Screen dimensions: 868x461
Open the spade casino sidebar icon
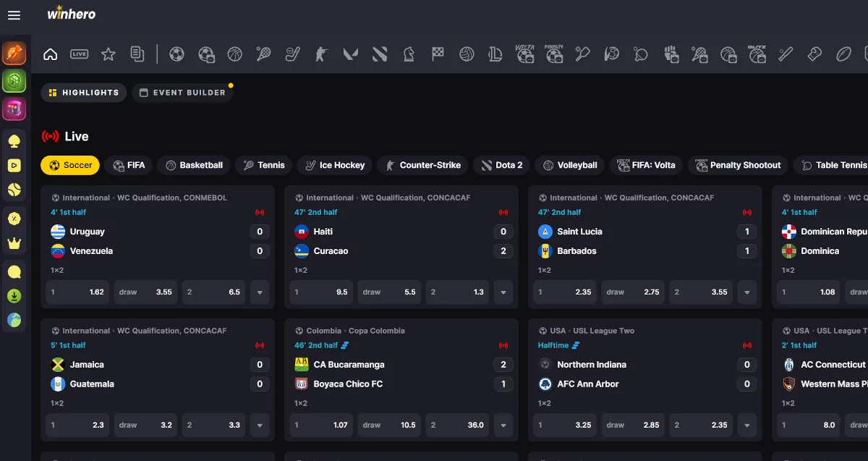click(x=14, y=141)
